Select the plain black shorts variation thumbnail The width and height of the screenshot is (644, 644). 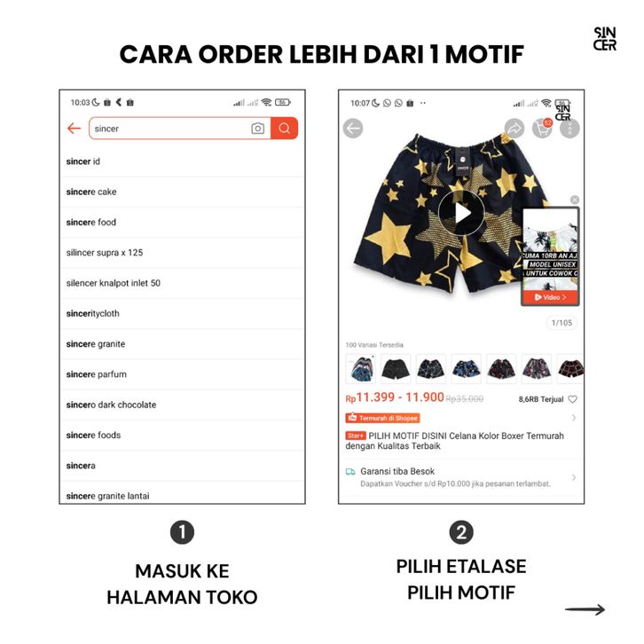pyautogui.click(x=396, y=368)
